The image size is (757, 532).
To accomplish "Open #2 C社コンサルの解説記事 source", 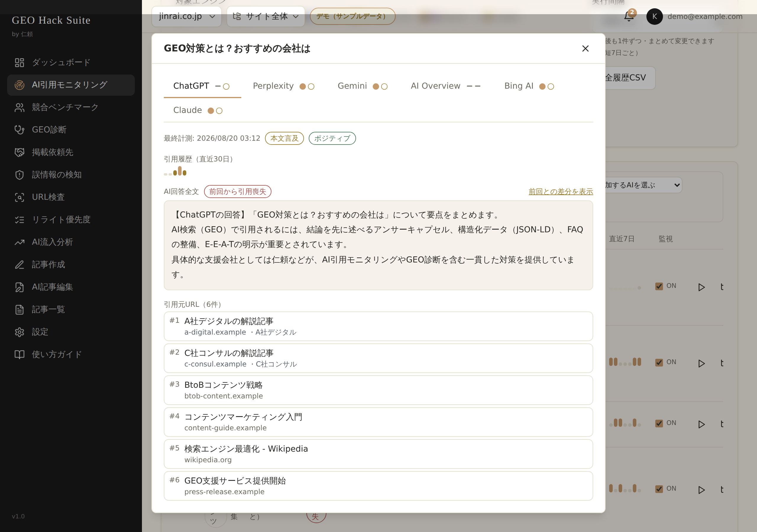I will [378, 358].
